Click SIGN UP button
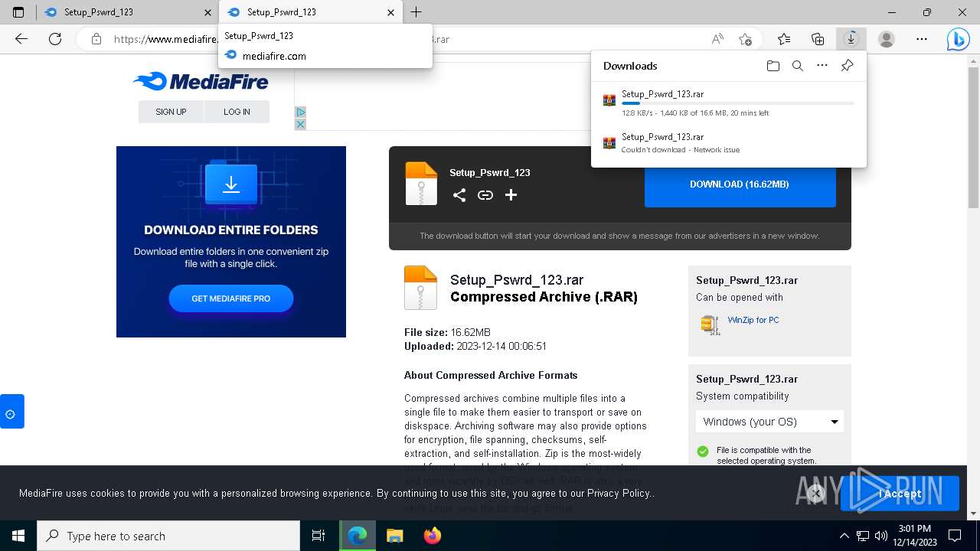The width and height of the screenshot is (980, 551). [171, 112]
